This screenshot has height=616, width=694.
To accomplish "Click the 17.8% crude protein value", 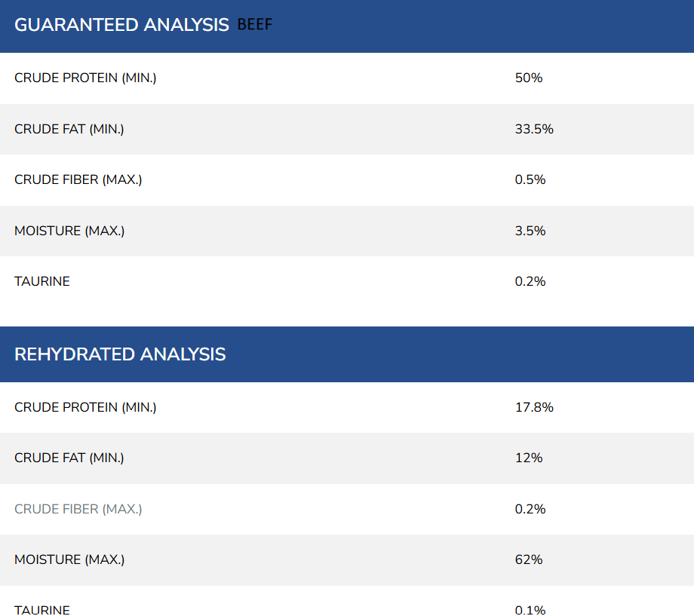I will point(534,407).
